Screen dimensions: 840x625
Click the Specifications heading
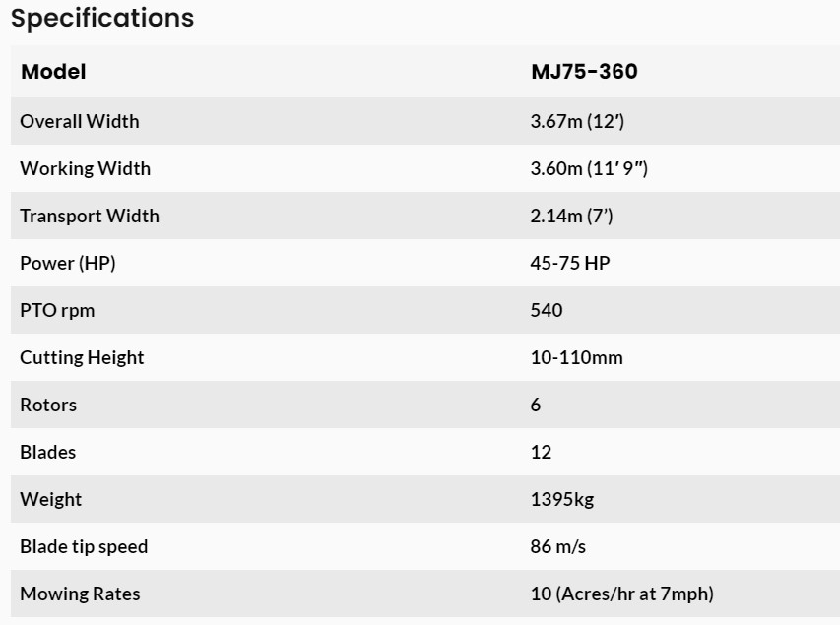click(102, 18)
